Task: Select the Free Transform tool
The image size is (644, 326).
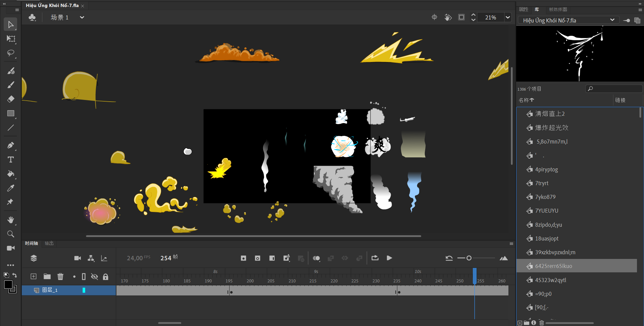Action: click(11, 39)
